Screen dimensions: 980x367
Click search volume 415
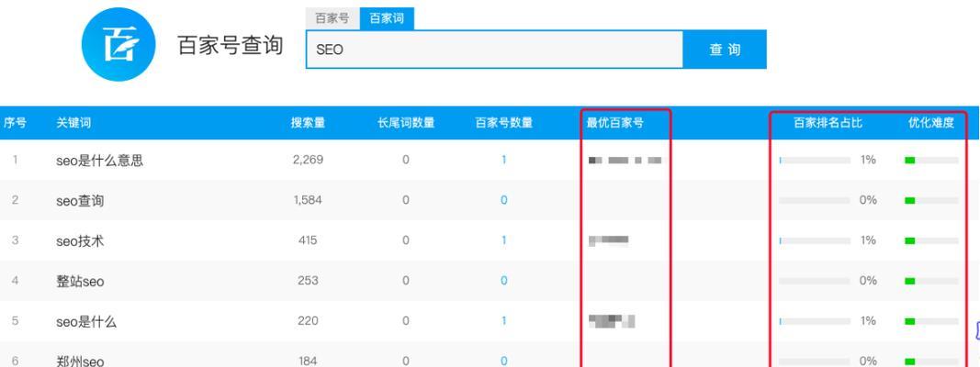(x=308, y=240)
